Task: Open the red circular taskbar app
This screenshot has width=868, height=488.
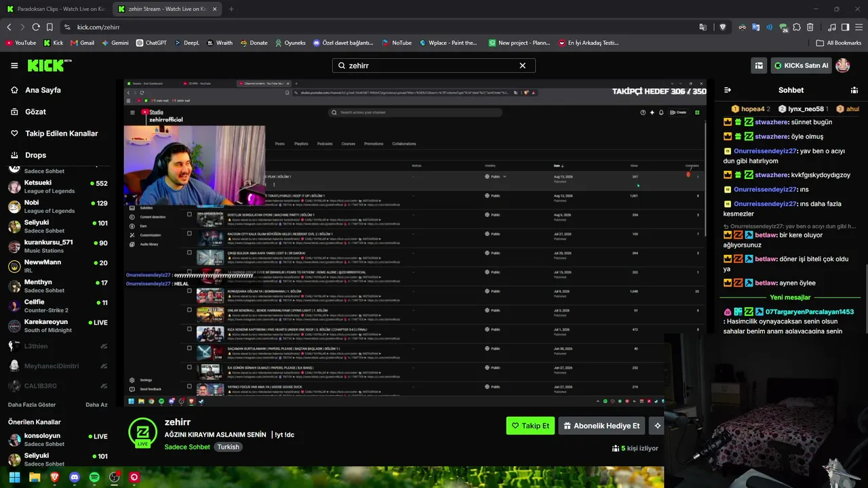Action: coord(134,477)
